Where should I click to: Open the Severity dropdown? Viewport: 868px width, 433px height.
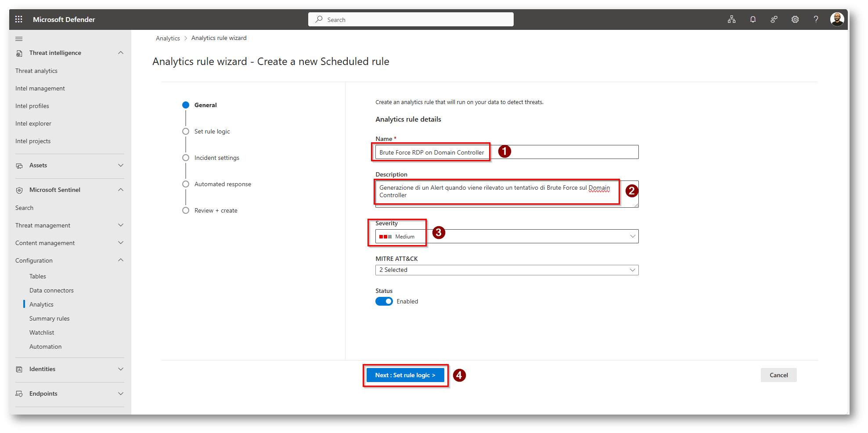(507, 236)
